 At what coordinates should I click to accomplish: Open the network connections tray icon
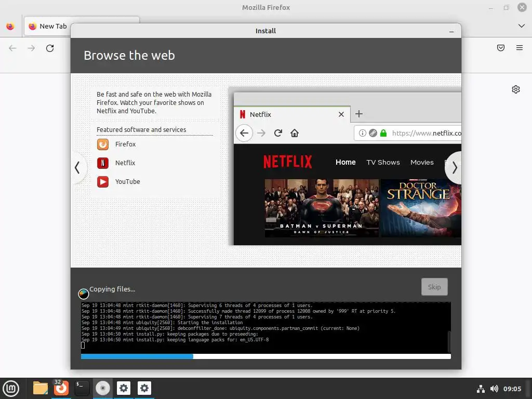point(481,389)
